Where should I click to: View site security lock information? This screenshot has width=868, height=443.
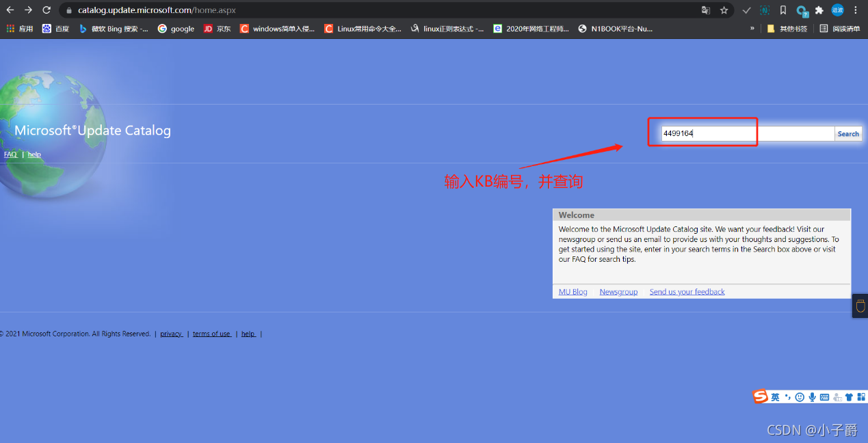tap(68, 10)
